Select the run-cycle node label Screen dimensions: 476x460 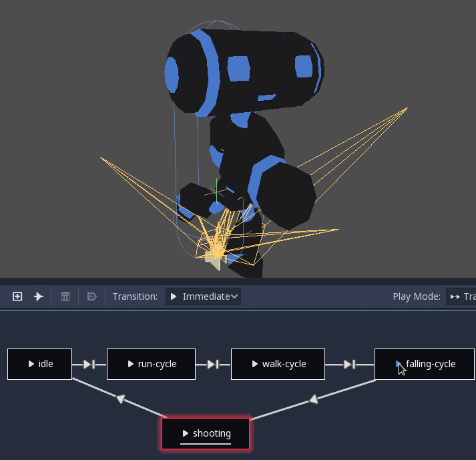click(x=158, y=364)
